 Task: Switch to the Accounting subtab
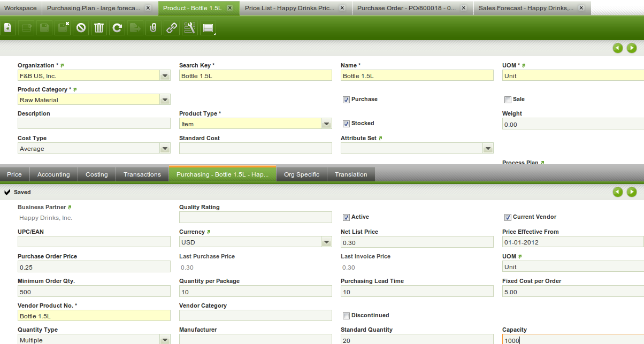[53, 174]
